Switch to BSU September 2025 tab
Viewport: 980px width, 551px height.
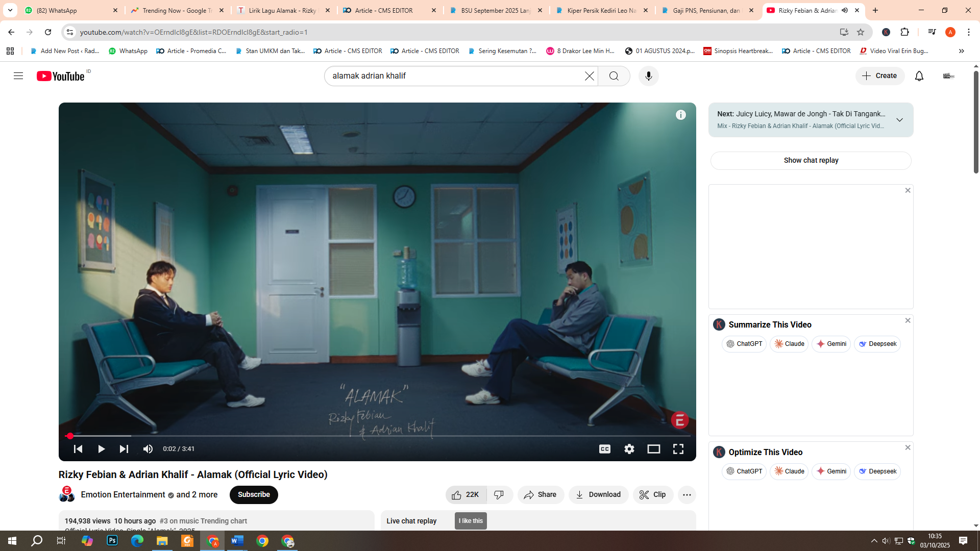click(496, 10)
